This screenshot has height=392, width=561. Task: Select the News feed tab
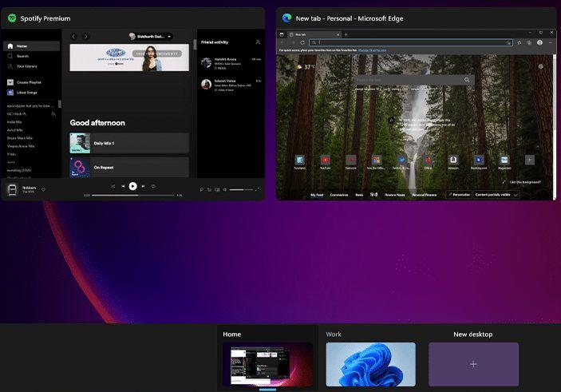point(359,195)
